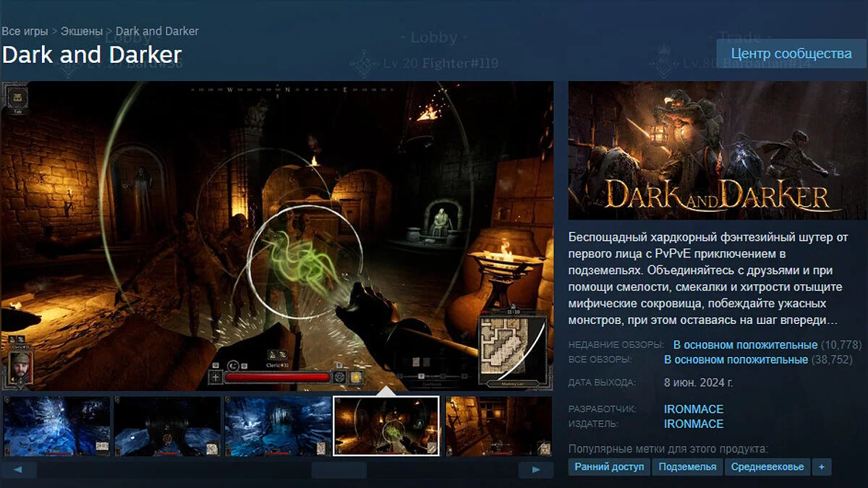
Task: Open Экшены category in breadcrumb
Action: click(x=81, y=31)
